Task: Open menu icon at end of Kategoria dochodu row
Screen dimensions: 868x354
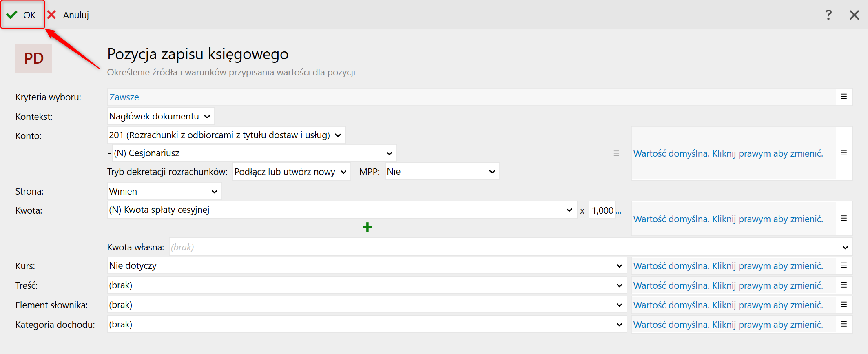Action: pos(844,324)
